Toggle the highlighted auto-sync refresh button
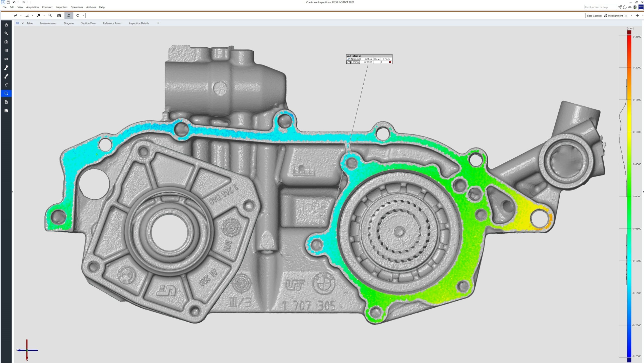Viewport: 644px width, 363px height. 69,16
